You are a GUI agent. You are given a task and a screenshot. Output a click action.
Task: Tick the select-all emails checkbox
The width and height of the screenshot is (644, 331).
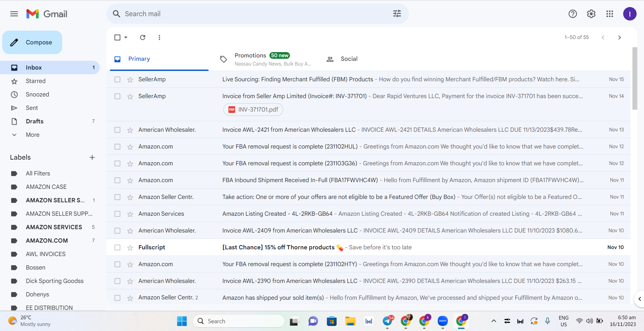117,37
